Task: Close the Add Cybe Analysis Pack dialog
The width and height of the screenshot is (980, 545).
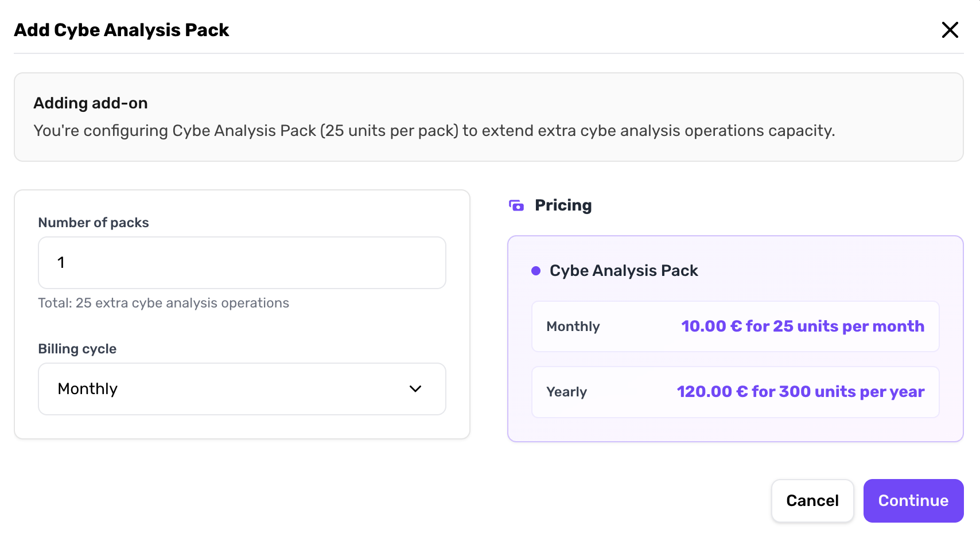Action: (x=950, y=30)
